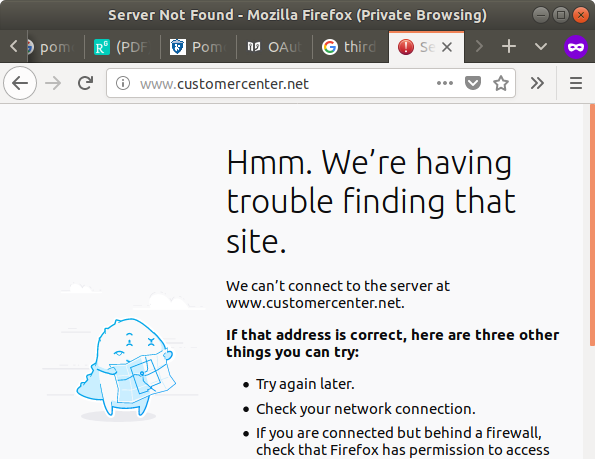Viewport: 595px width, 459px height.
Task: Click the back navigation arrow
Action: 20,83
